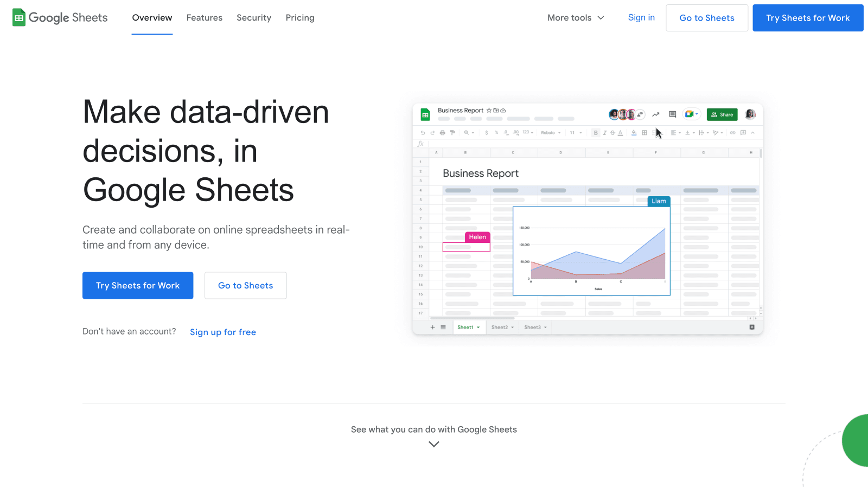Expand the More tools dropdown
Image resolution: width=868 pixels, height=488 pixels.
576,18
